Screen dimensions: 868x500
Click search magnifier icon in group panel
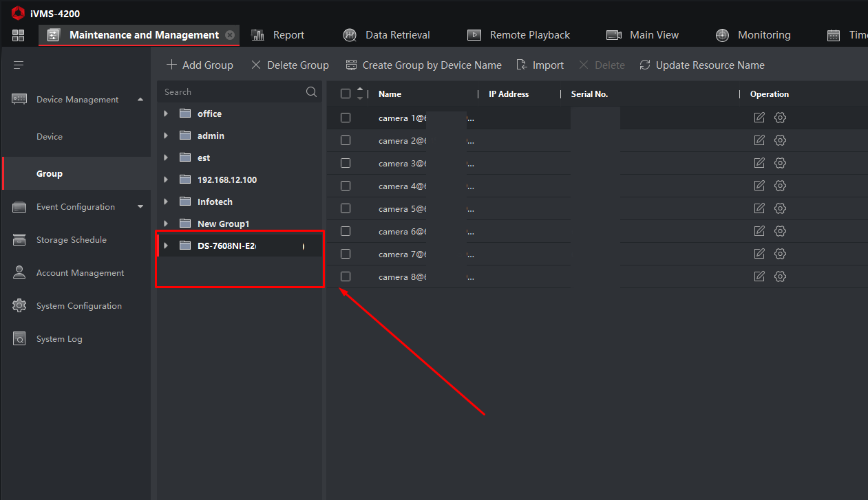(311, 92)
